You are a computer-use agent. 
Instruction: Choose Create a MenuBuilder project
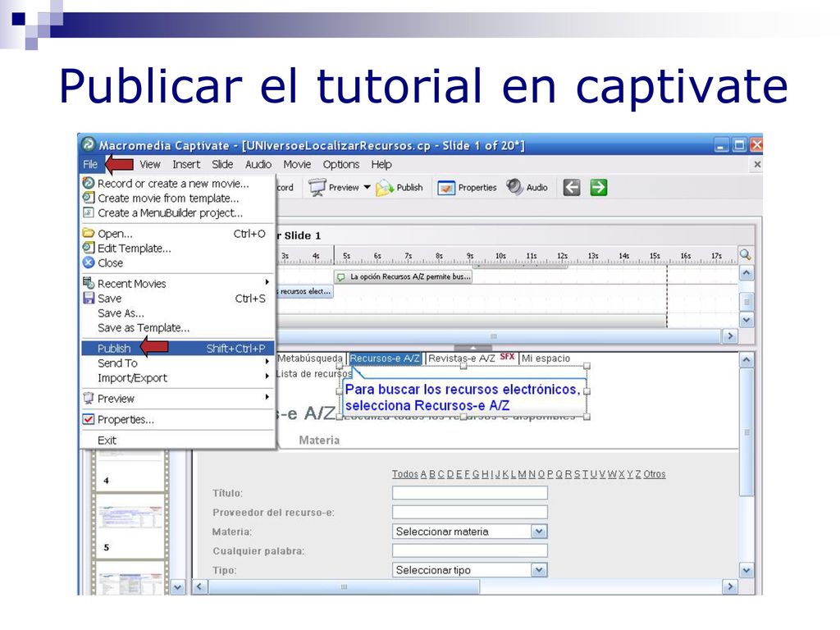(x=178, y=212)
